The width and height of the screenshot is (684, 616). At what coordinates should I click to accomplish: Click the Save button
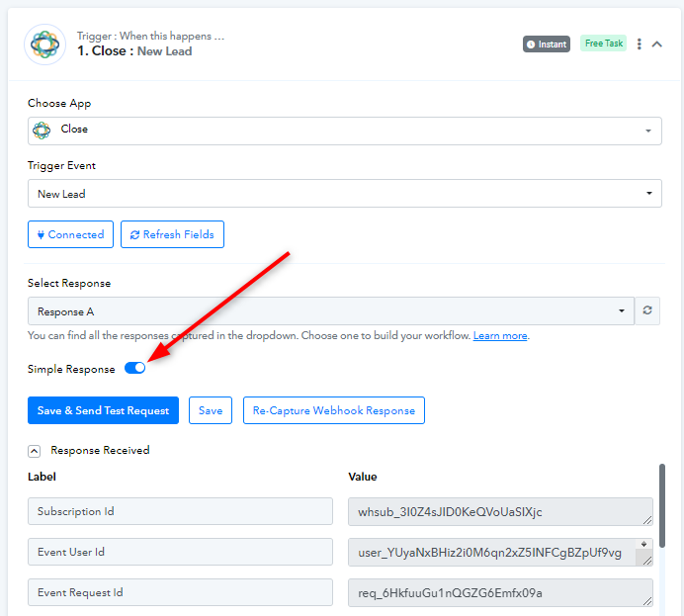211,410
